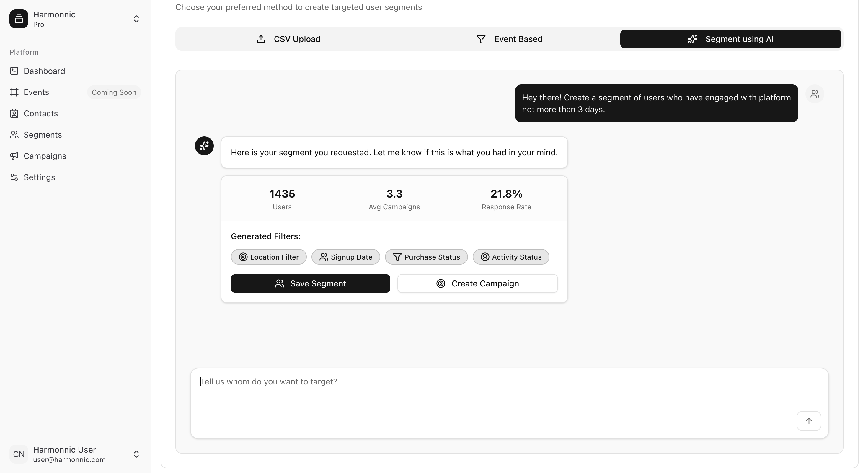The height and width of the screenshot is (473, 868).
Task: Open the Segments panel icon
Action: click(14, 135)
